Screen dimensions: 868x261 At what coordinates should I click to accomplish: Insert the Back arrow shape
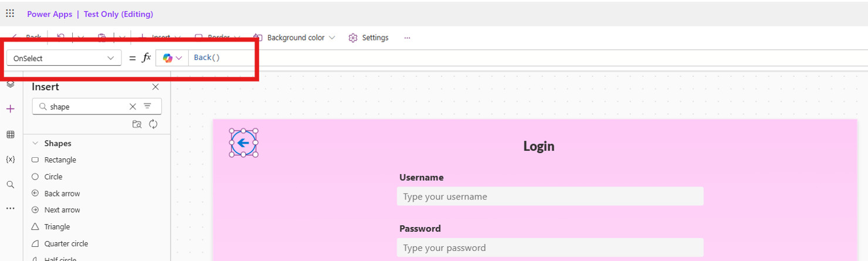(x=62, y=194)
